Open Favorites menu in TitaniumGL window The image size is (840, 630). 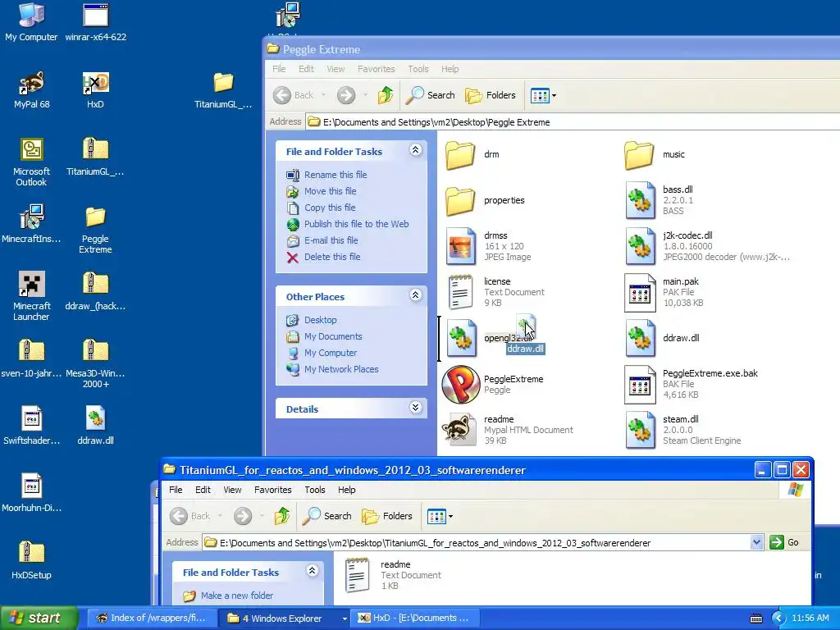[272, 490]
